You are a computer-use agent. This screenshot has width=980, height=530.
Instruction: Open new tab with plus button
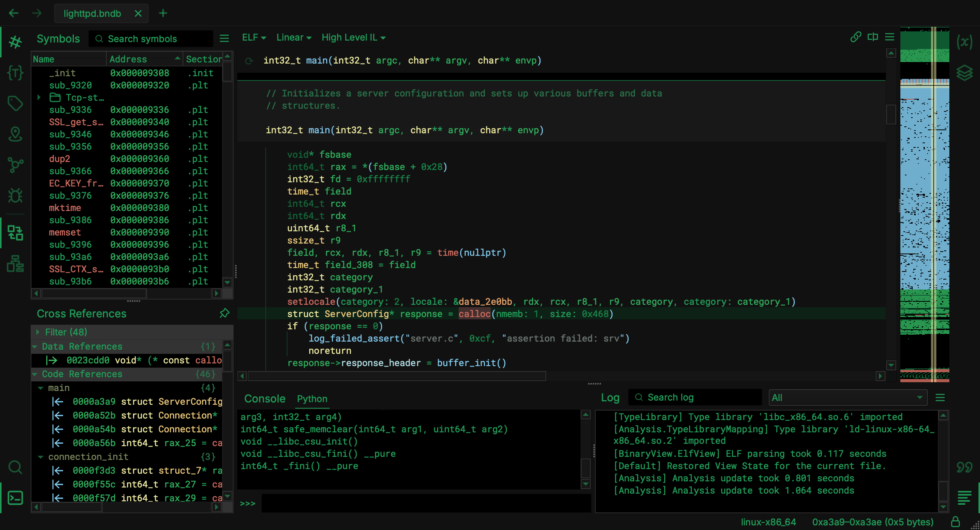click(x=163, y=13)
